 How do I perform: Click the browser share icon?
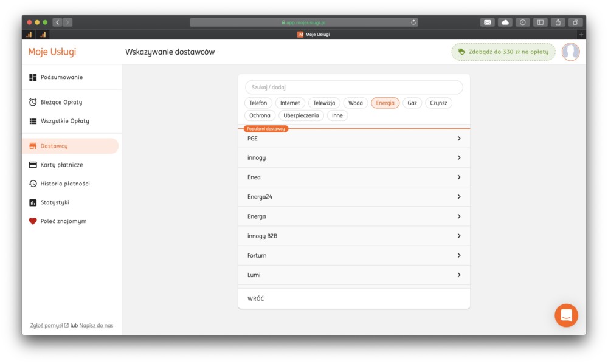(x=558, y=22)
